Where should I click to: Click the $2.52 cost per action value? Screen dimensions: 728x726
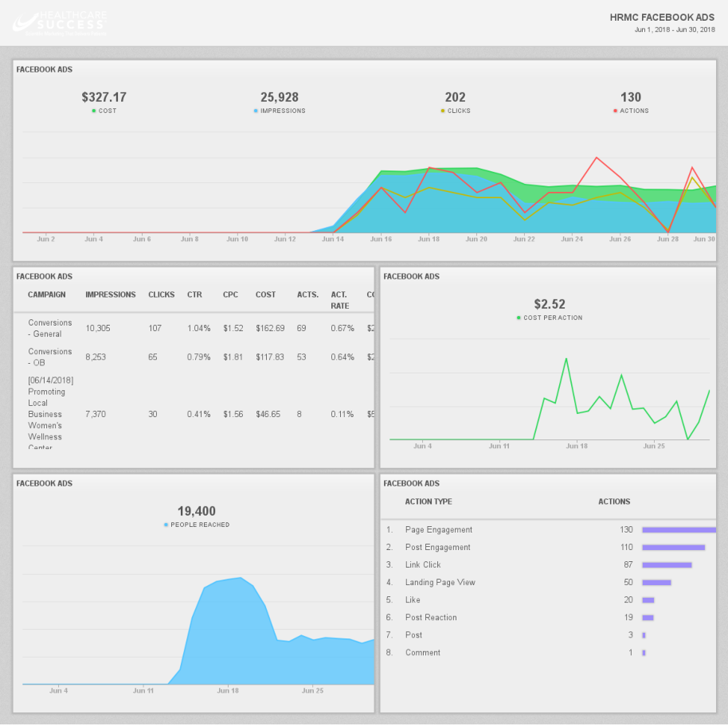coord(550,304)
